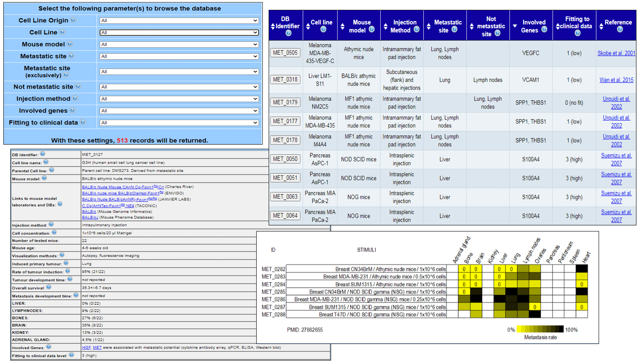Screen dimensions: 644x362
Task: Open the Involved genes dropdown
Action: pos(179,111)
